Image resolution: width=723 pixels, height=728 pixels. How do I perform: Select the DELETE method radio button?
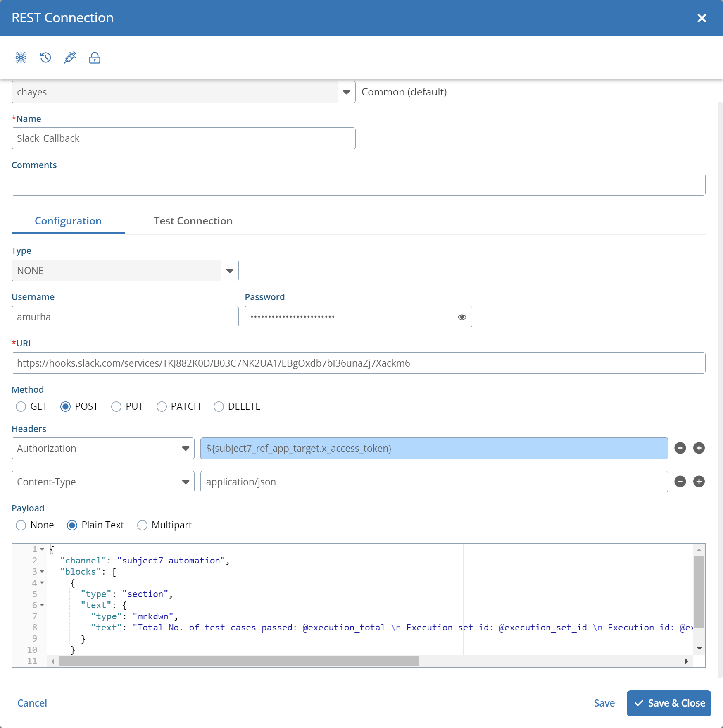pyautogui.click(x=219, y=407)
